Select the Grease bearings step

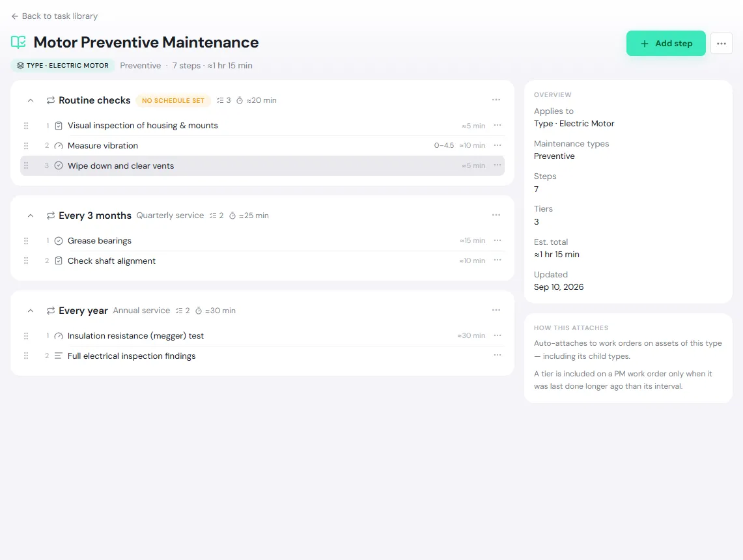(262, 241)
